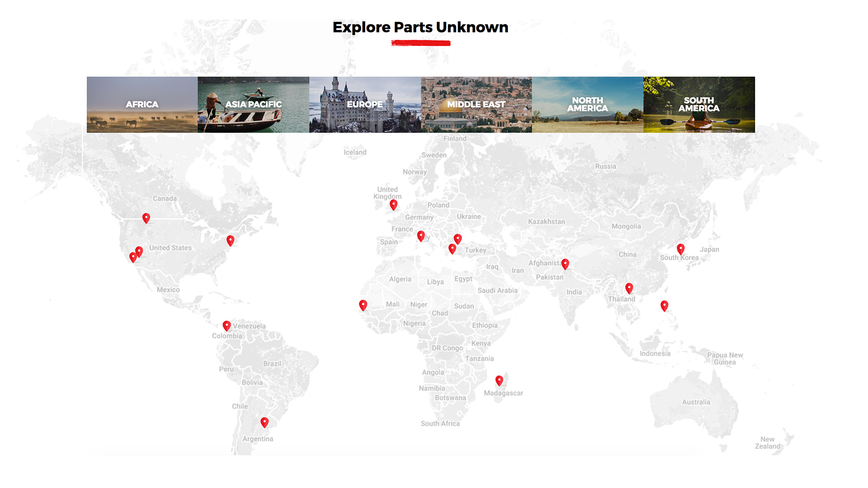This screenshot has height=488, width=868.
Task: Open the North America region tile
Action: 587,105
